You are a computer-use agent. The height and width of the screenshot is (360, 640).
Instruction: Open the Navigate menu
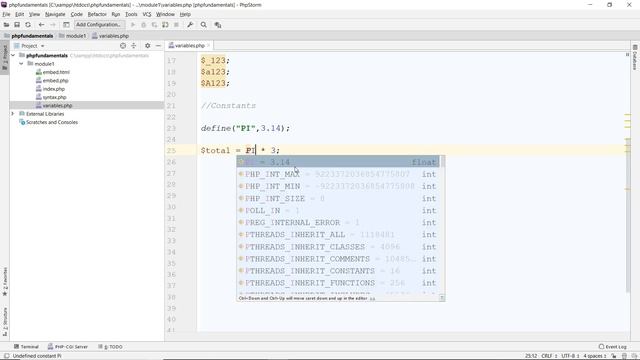55,14
